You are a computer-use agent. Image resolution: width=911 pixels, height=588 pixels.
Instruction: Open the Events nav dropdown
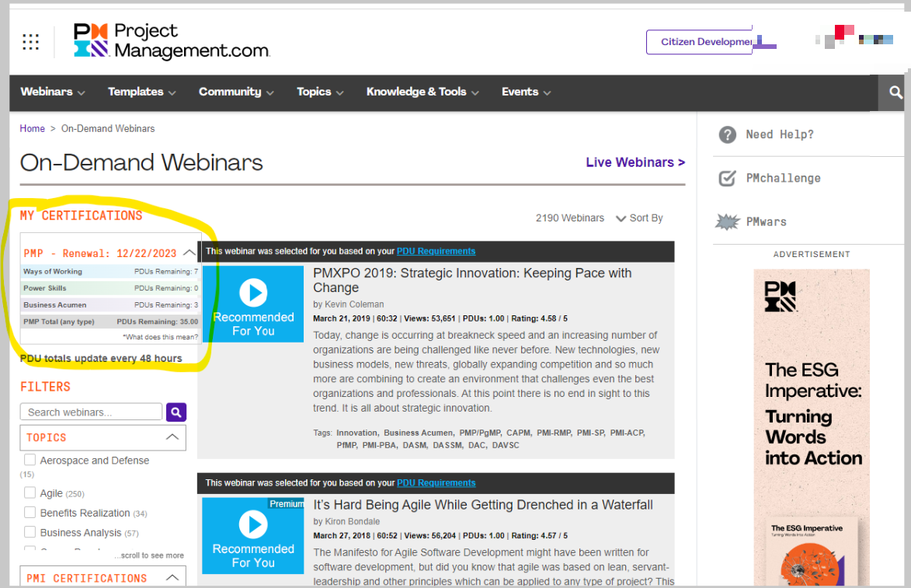pyautogui.click(x=526, y=92)
